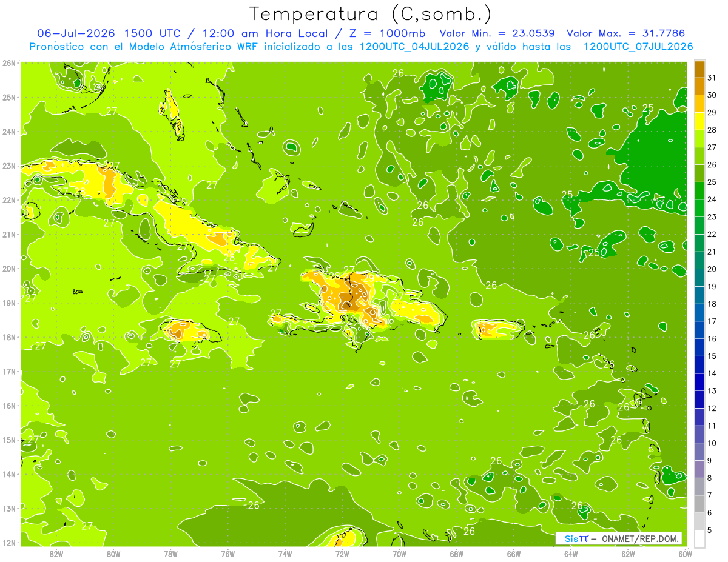728x562 pixels.
Task: Click the '80W' longitude axis label
Action: point(113,553)
